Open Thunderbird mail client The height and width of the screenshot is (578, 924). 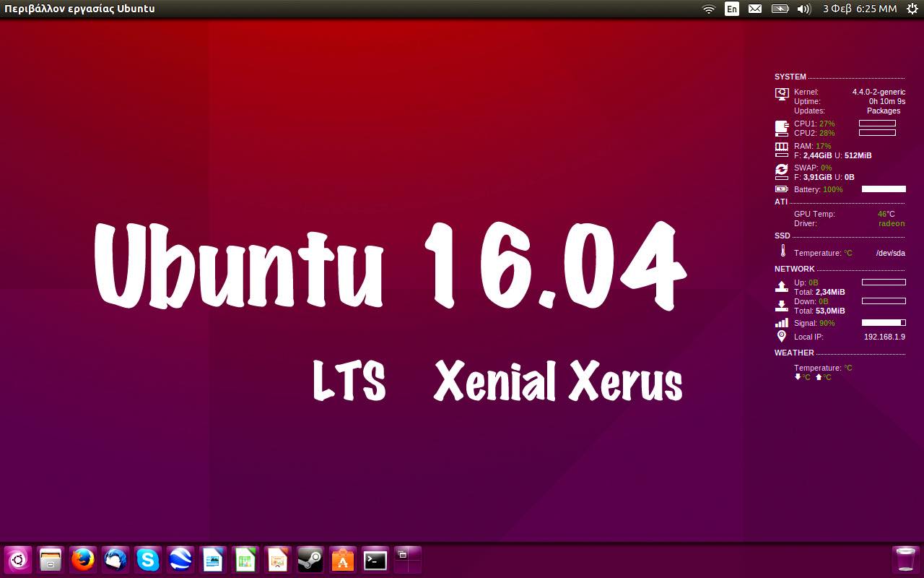coord(115,558)
